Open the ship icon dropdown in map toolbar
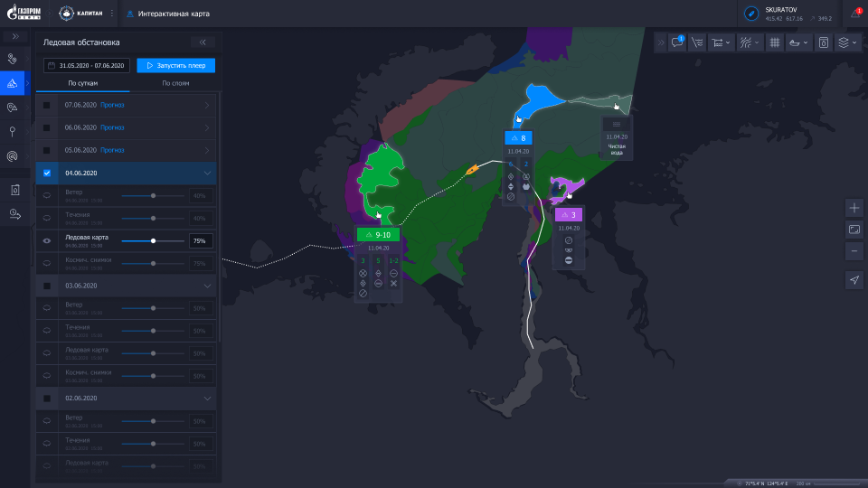This screenshot has height=488, width=868. coord(797,42)
